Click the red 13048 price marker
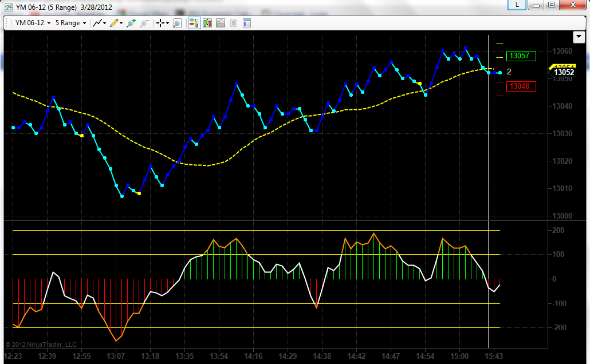 pyautogui.click(x=521, y=86)
